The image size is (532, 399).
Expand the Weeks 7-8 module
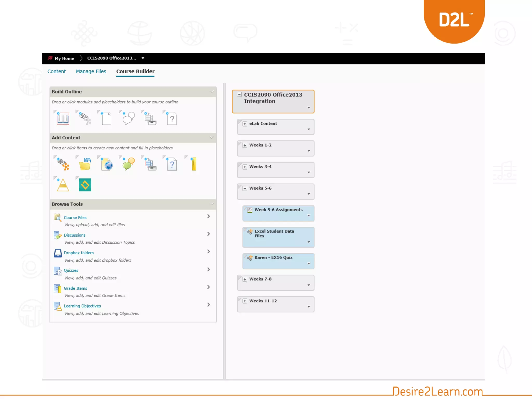tap(245, 279)
